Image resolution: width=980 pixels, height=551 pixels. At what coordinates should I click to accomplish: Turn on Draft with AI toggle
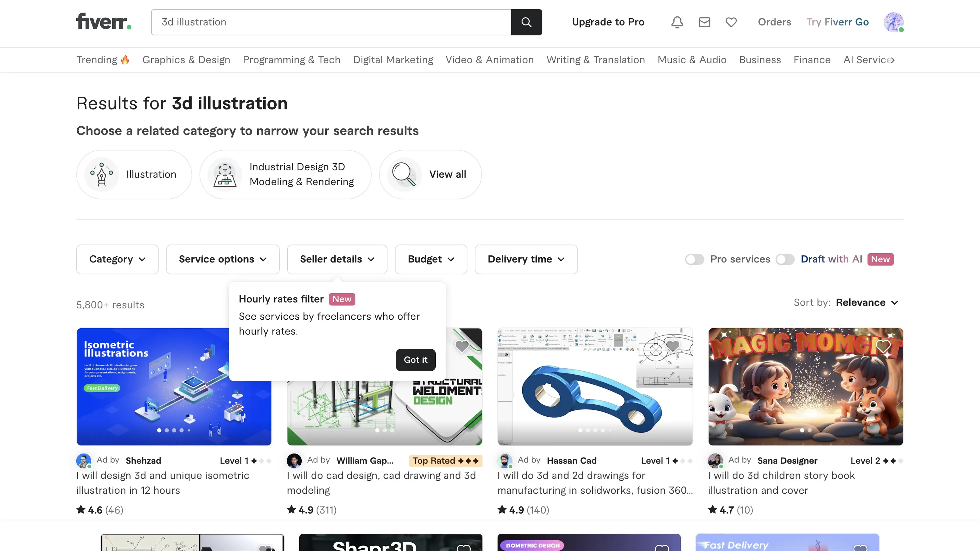tap(785, 259)
